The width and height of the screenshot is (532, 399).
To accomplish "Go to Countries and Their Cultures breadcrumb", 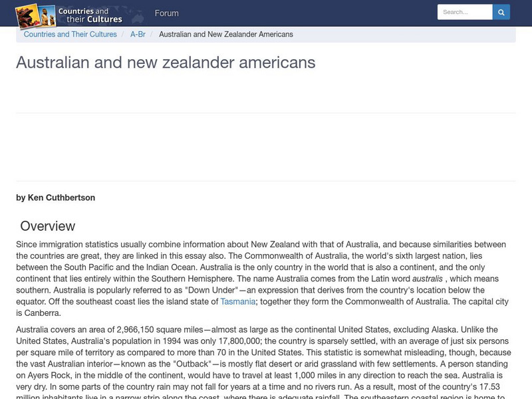I will point(70,35).
